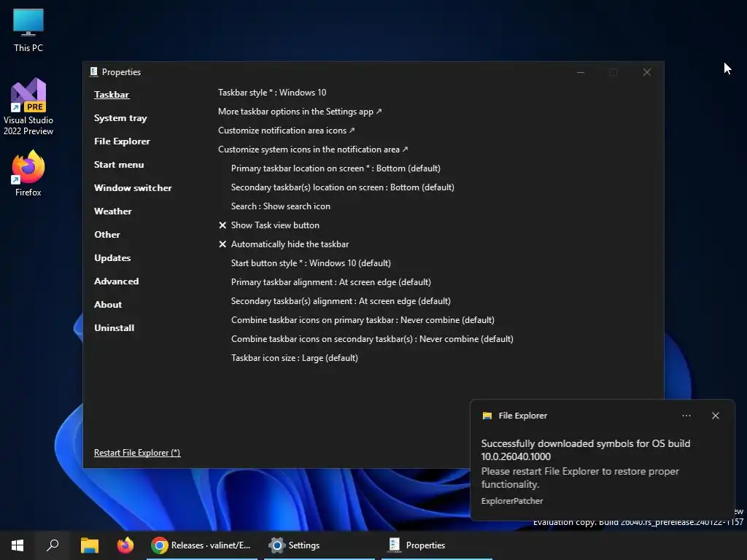Switch to Chrome Releases valinet window
Screen dimensions: 747x560
tap(202, 545)
